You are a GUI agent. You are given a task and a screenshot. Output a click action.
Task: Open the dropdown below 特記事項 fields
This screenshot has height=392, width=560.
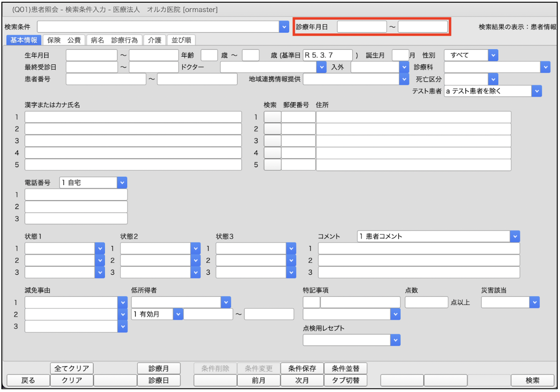(395, 314)
